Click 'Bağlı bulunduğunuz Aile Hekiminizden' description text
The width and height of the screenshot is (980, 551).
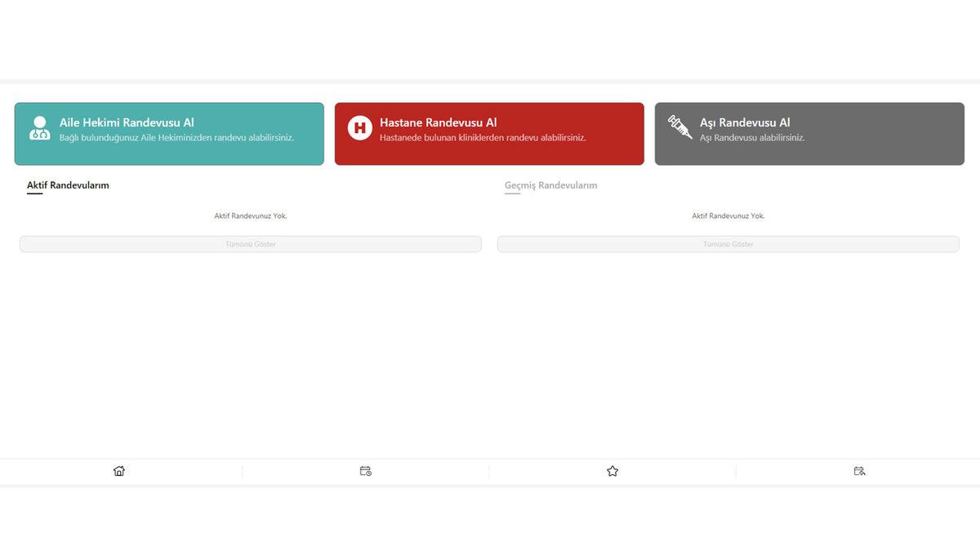[176, 138]
